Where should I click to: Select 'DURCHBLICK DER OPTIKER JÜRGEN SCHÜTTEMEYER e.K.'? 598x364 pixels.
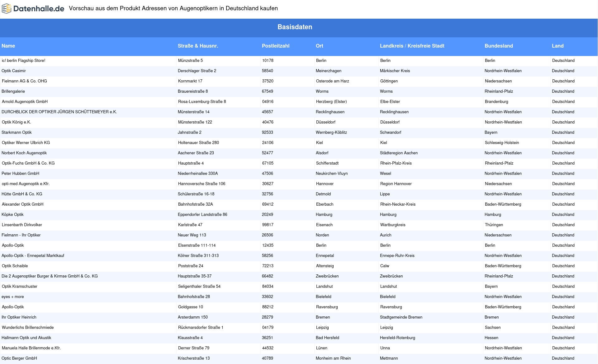click(59, 112)
